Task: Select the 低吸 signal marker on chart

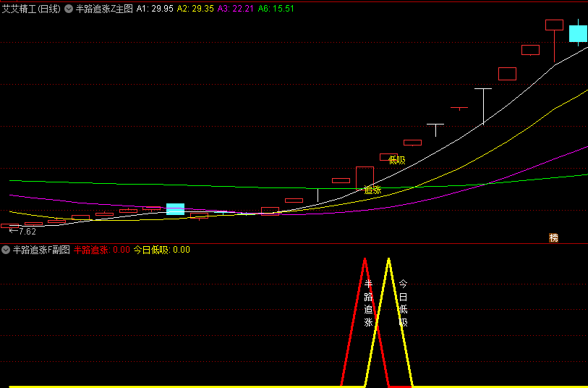Action: click(x=396, y=160)
